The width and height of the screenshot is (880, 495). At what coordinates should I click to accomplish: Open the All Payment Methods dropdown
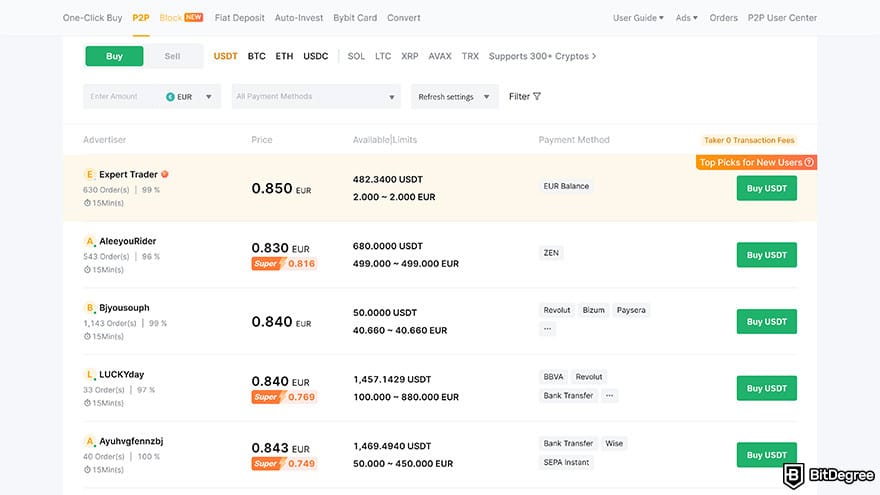click(x=316, y=97)
